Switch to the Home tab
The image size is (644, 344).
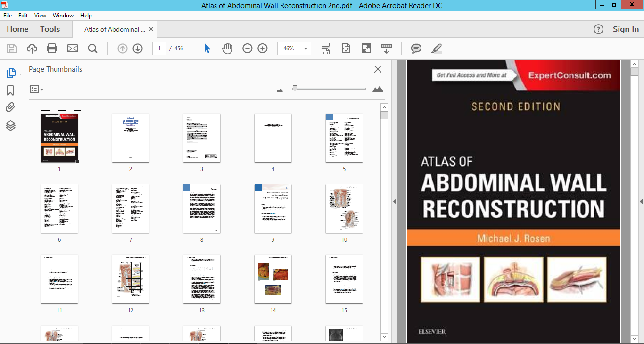[17, 29]
